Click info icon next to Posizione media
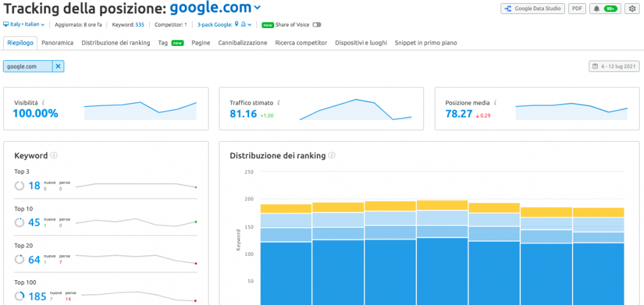The image size is (644, 305). click(x=495, y=103)
